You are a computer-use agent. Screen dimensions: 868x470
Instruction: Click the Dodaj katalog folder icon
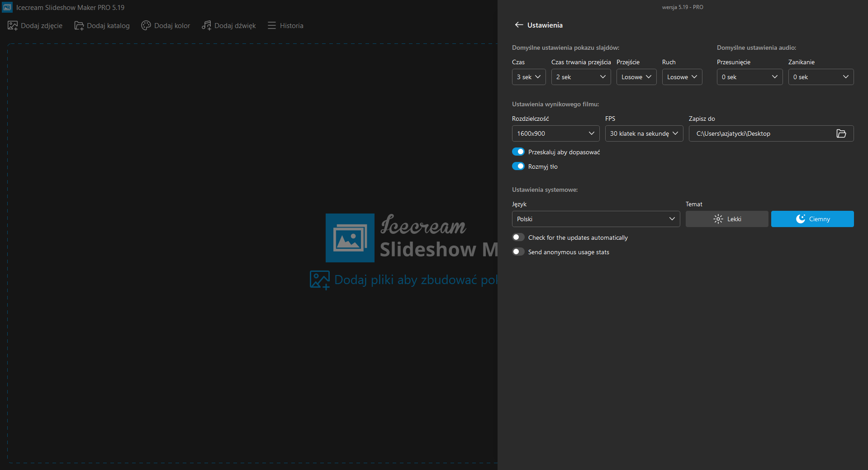click(79, 26)
